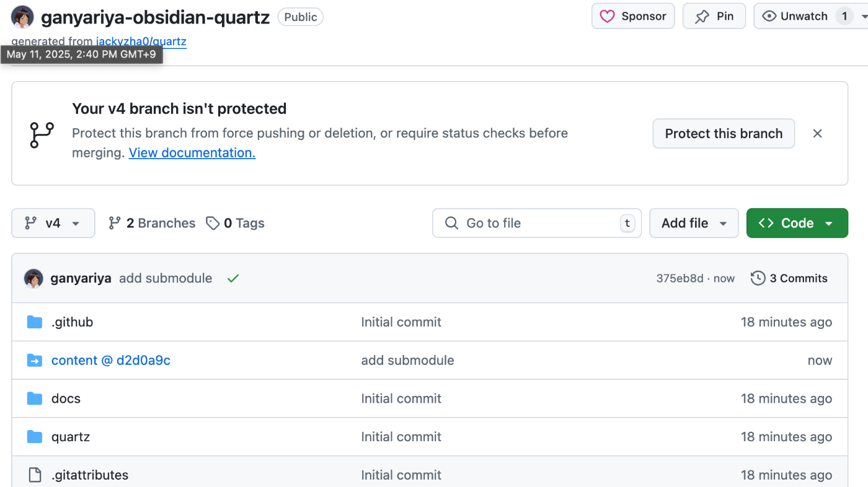Expand the green Code dropdown arrow
This screenshot has width=868, height=487.
click(x=829, y=224)
